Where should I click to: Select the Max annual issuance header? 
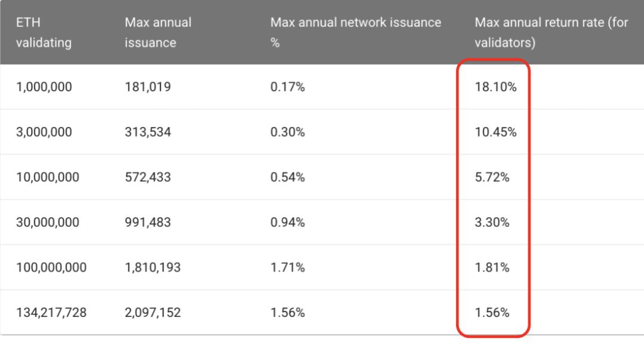tap(158, 32)
